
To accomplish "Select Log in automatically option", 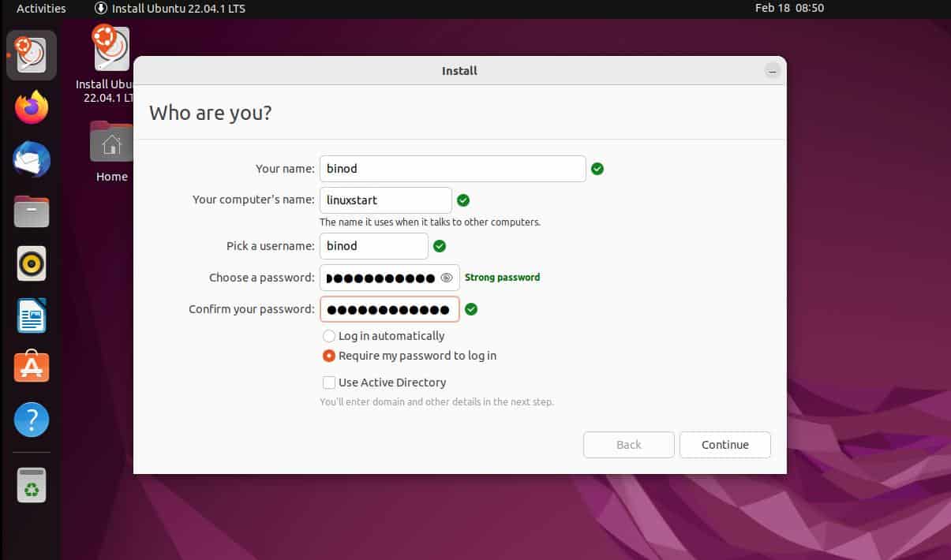I will pos(329,336).
